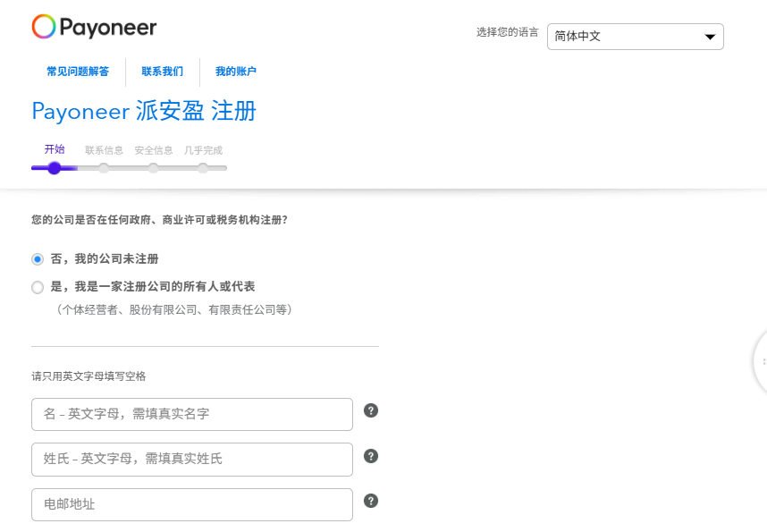Click the first name input field

coord(192,414)
